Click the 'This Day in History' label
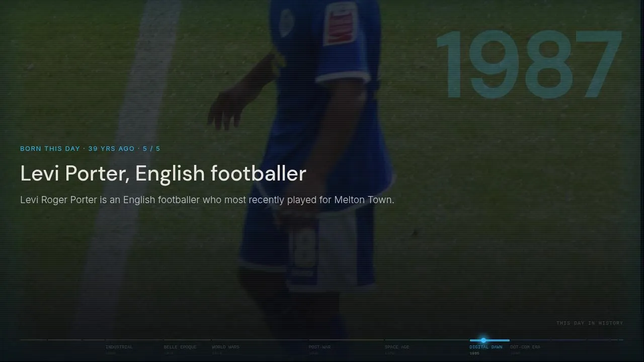This screenshot has width=644, height=362. click(x=590, y=323)
